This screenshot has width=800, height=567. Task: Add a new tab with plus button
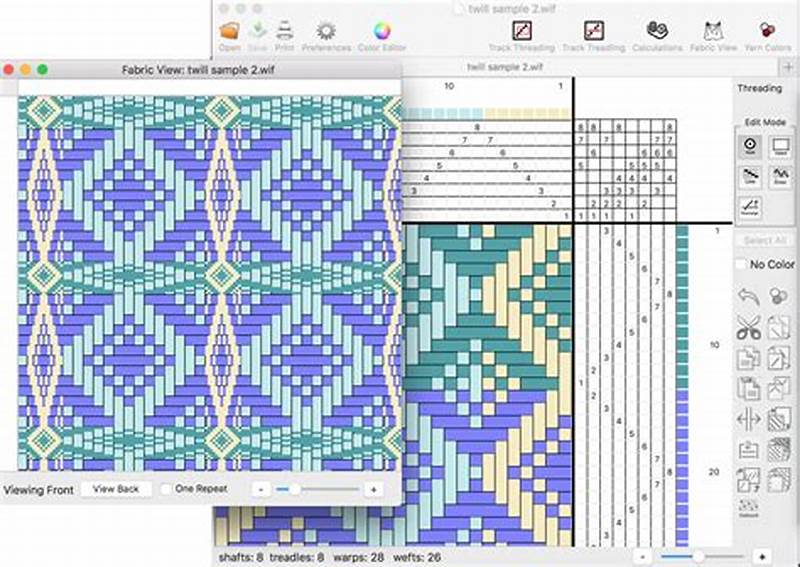pyautogui.click(x=788, y=67)
